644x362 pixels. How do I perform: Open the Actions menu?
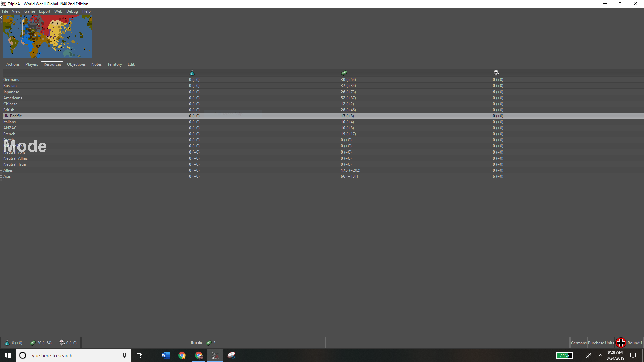pos(13,64)
